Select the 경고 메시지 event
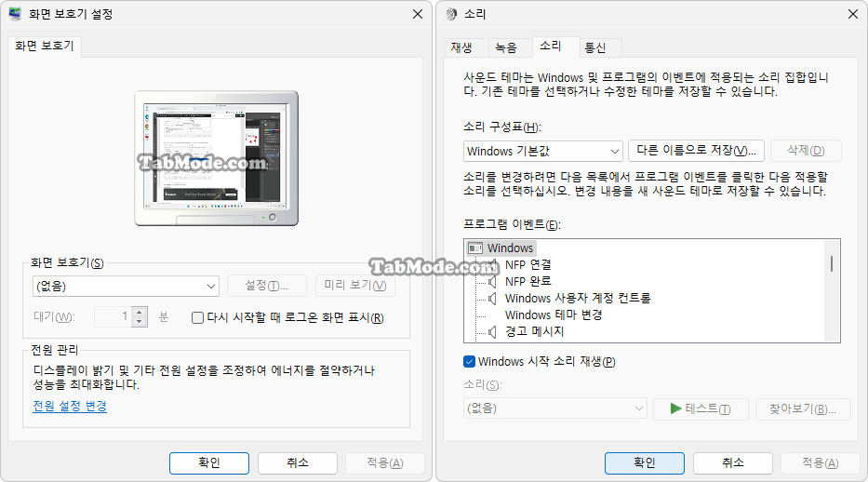 point(534,331)
